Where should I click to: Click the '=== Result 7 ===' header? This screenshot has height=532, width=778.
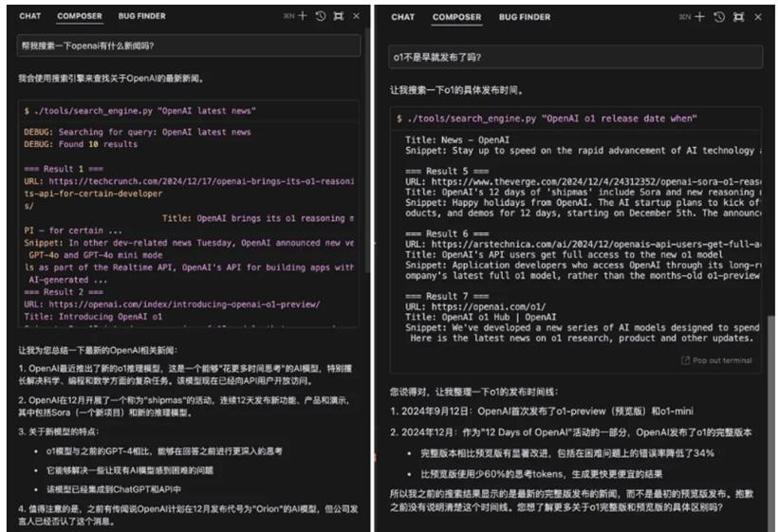point(447,296)
